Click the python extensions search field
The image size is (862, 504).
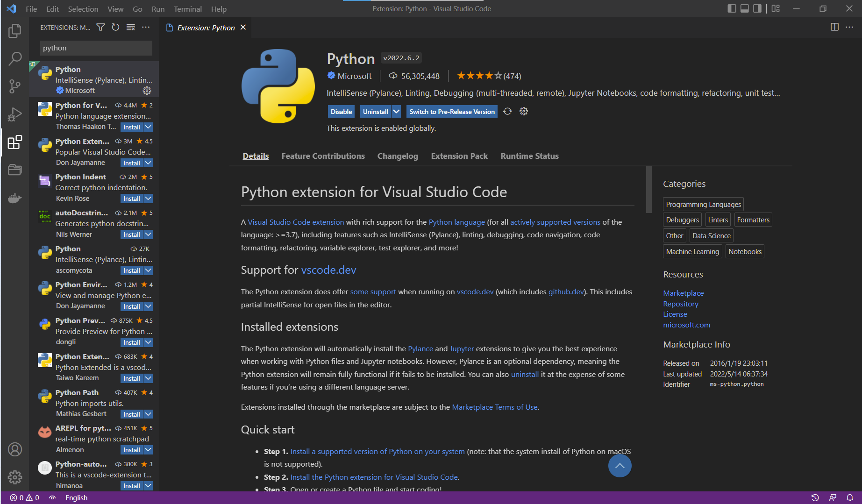[95, 48]
